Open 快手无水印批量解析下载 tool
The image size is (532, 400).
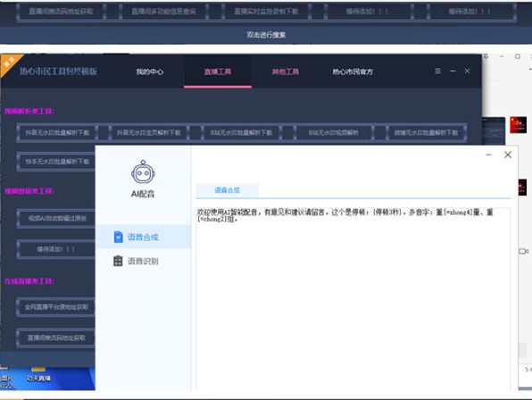coord(56,162)
